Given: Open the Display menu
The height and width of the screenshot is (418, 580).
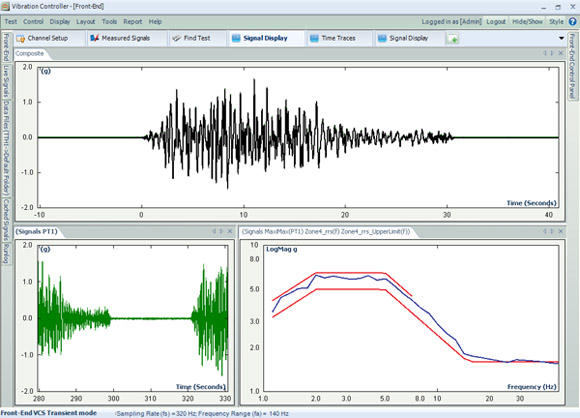Looking at the screenshot, I should pos(60,21).
